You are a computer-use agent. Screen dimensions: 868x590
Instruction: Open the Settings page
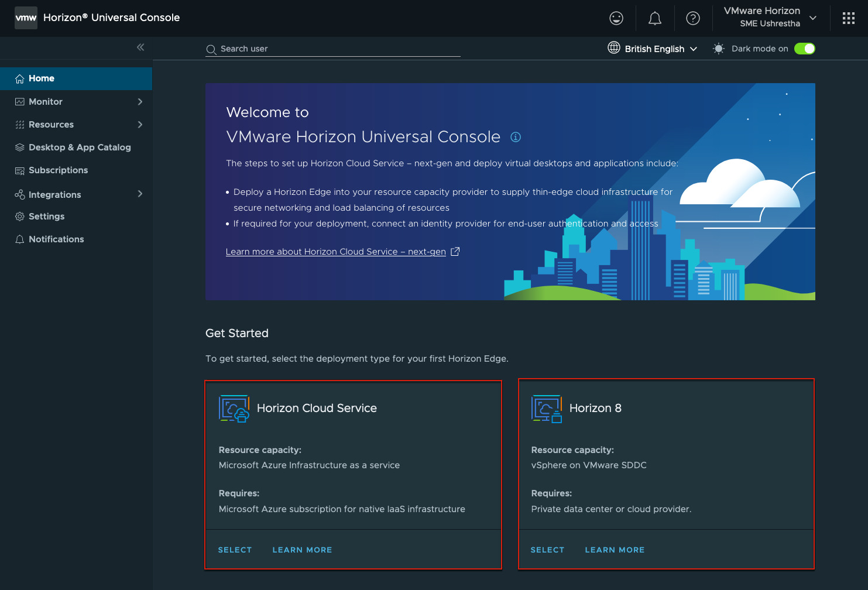click(x=76, y=217)
